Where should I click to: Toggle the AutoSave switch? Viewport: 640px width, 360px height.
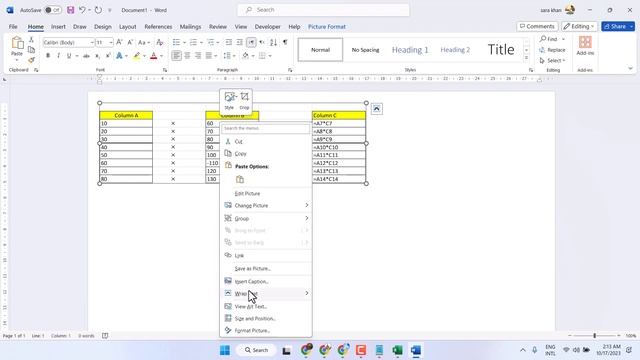(x=53, y=10)
